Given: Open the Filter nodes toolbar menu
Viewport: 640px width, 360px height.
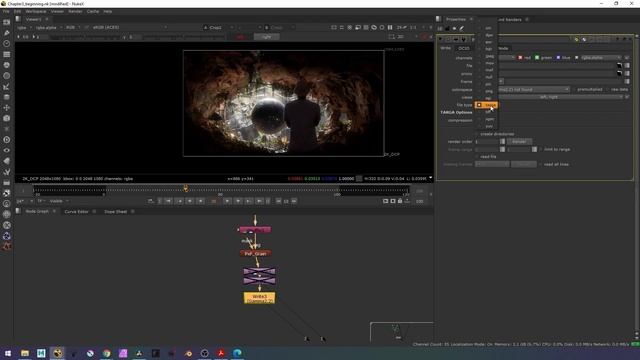Looking at the screenshot, I should coord(7,76).
